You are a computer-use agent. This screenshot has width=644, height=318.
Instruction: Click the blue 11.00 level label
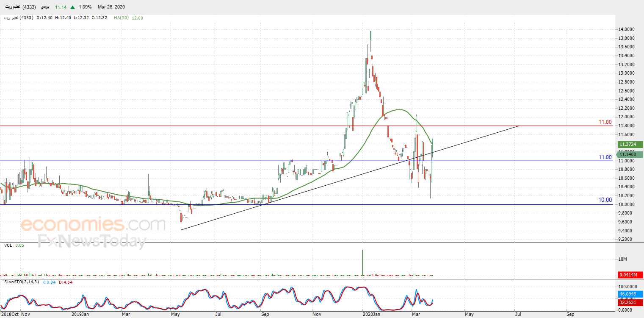[605, 157]
